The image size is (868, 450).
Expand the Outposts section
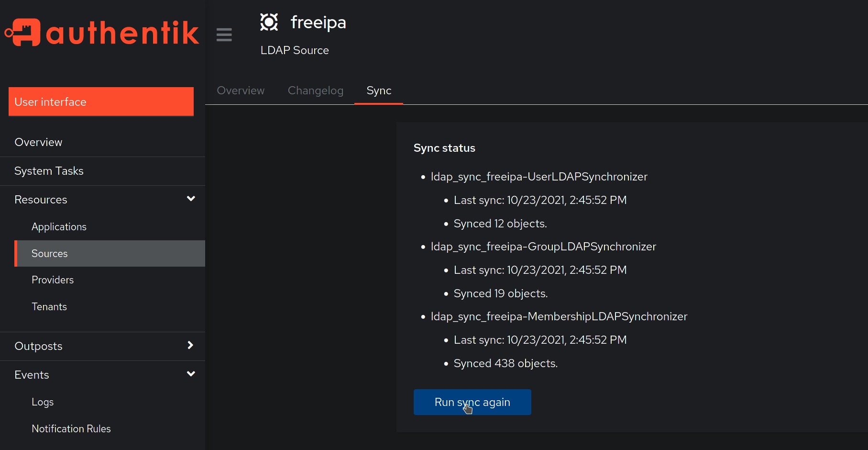(x=190, y=345)
